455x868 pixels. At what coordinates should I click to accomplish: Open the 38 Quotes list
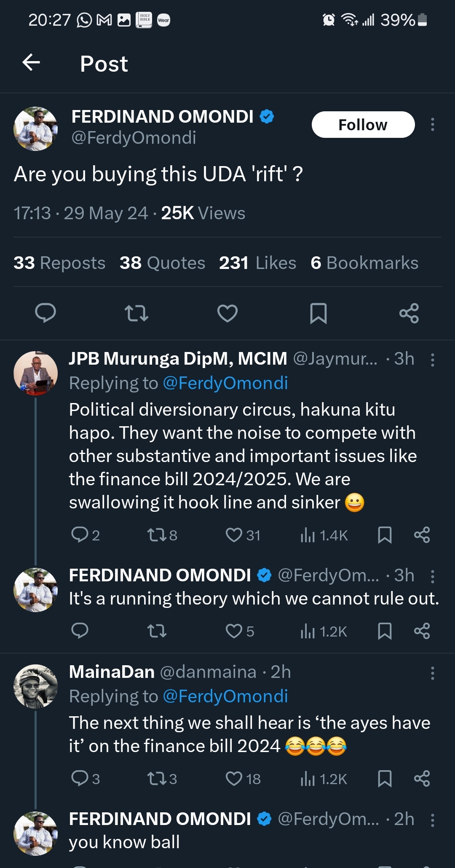tap(162, 263)
